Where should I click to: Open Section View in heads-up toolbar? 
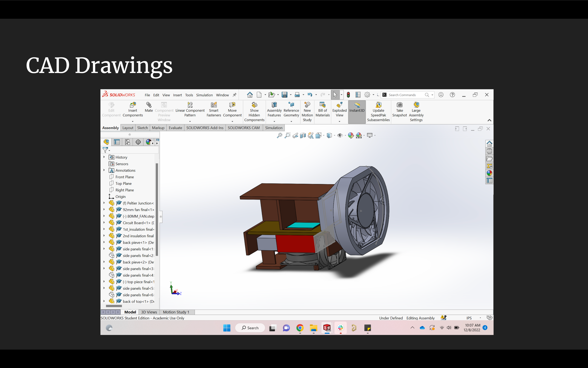[x=303, y=135]
